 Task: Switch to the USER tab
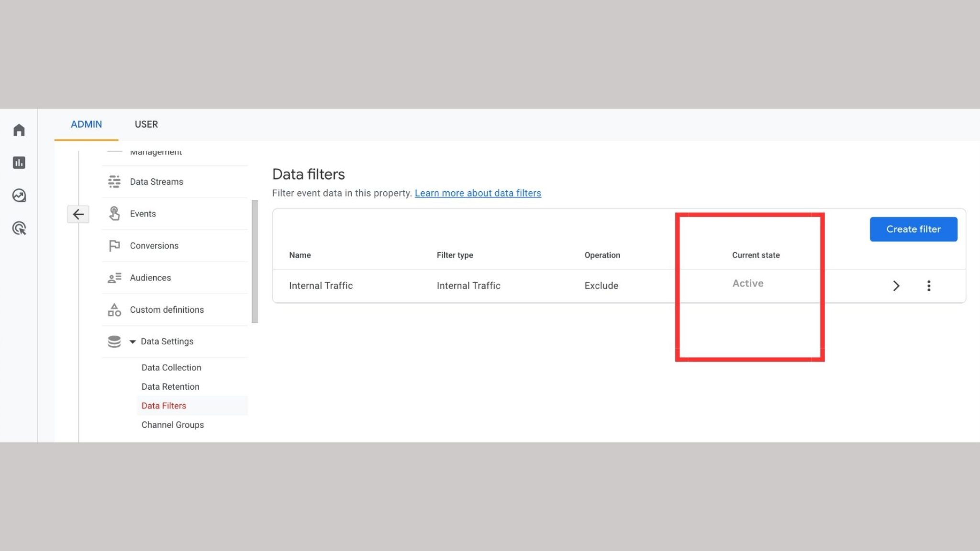(146, 124)
